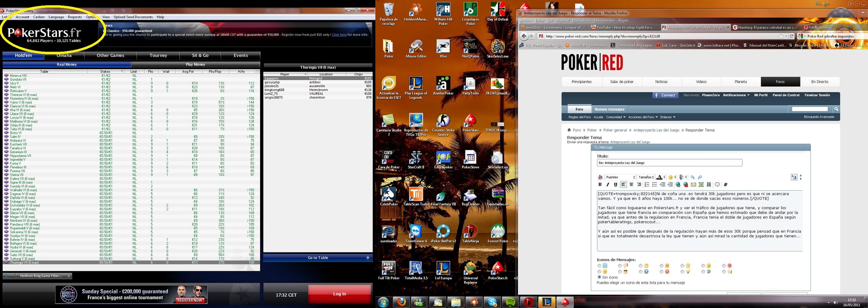This screenshot has width=868, height=308.
Task: Open the Tourney tab in PokerStars lobby
Action: tap(158, 55)
